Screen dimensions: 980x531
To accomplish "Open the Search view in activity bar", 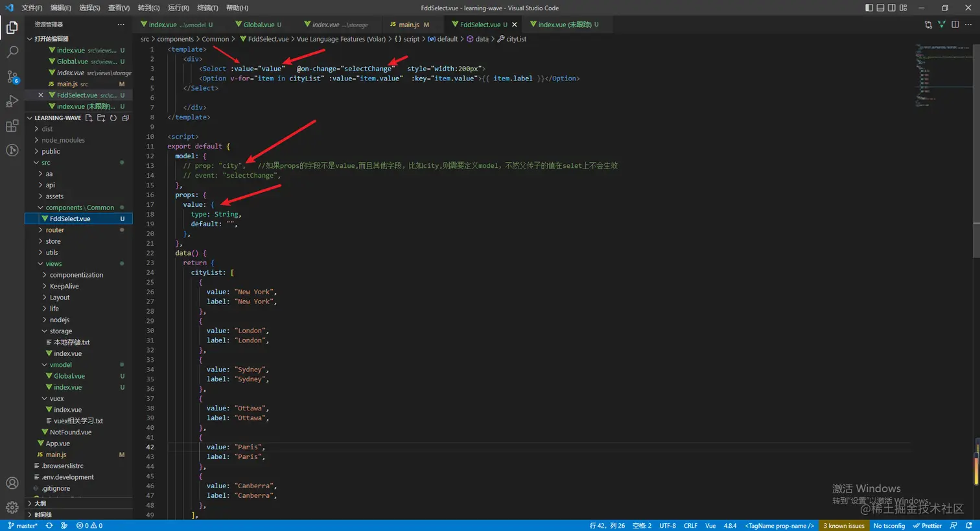I will pos(12,53).
